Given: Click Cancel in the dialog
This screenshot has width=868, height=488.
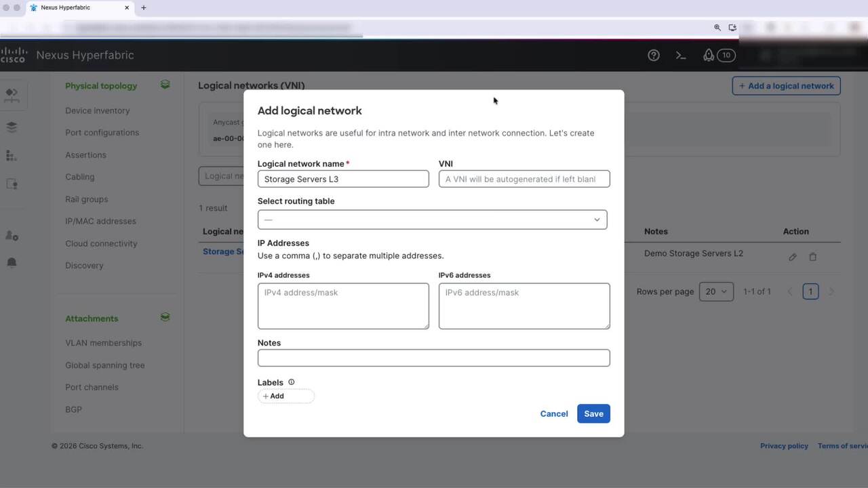Looking at the screenshot, I should tap(553, 413).
